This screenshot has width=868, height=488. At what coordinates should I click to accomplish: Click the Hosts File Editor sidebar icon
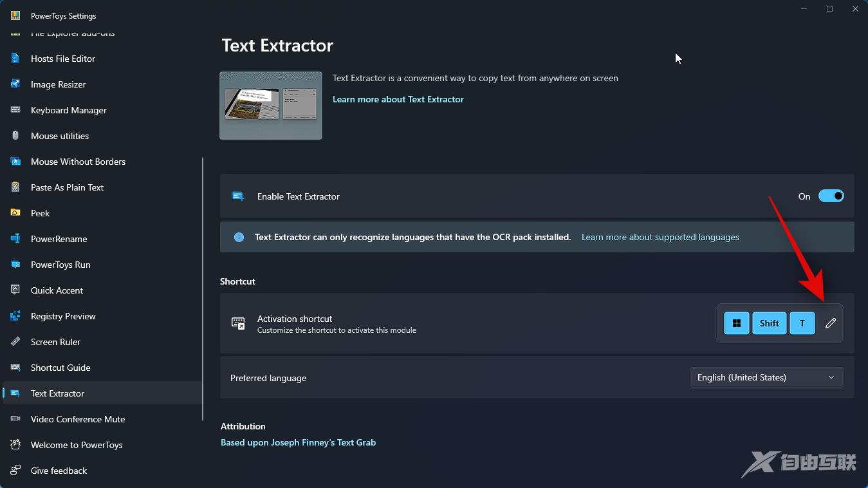[15, 59]
